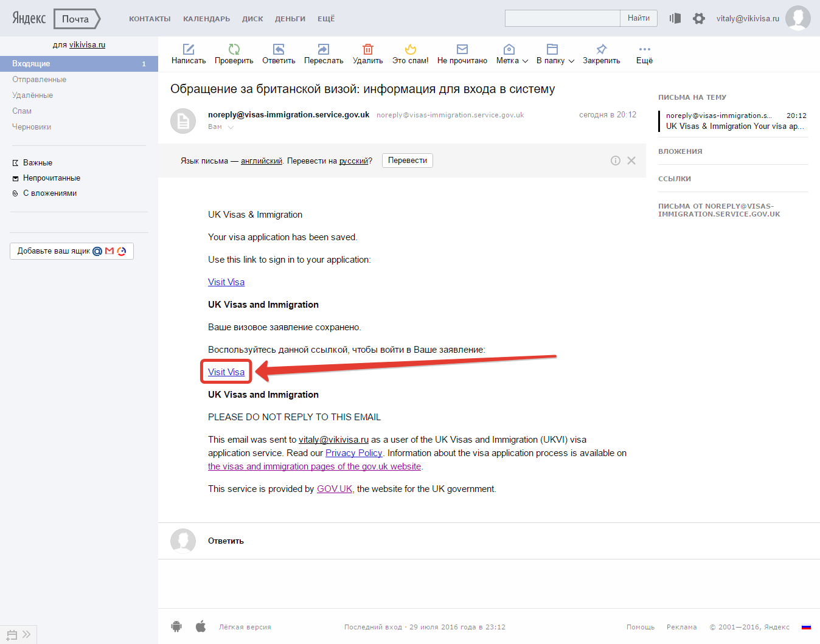Image resolution: width=820 pixels, height=644 pixels.
Task: Open the translation info icon
Action: 616,161
